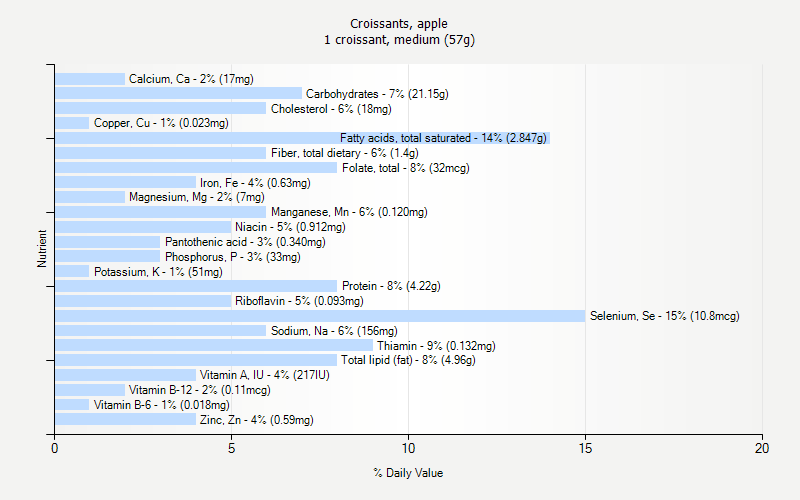The image size is (800, 500).
Task: Click the 'Nutrient' vertical axis title
Action: click(x=41, y=248)
